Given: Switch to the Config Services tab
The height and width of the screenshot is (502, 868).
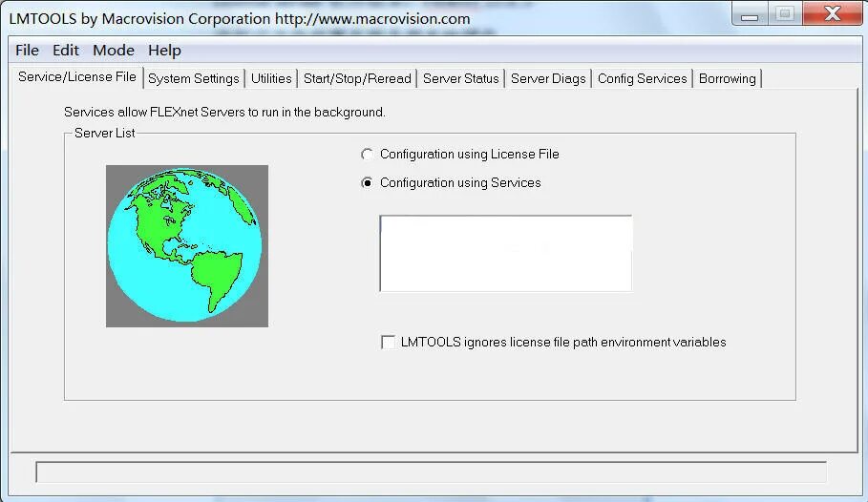Looking at the screenshot, I should tap(642, 78).
